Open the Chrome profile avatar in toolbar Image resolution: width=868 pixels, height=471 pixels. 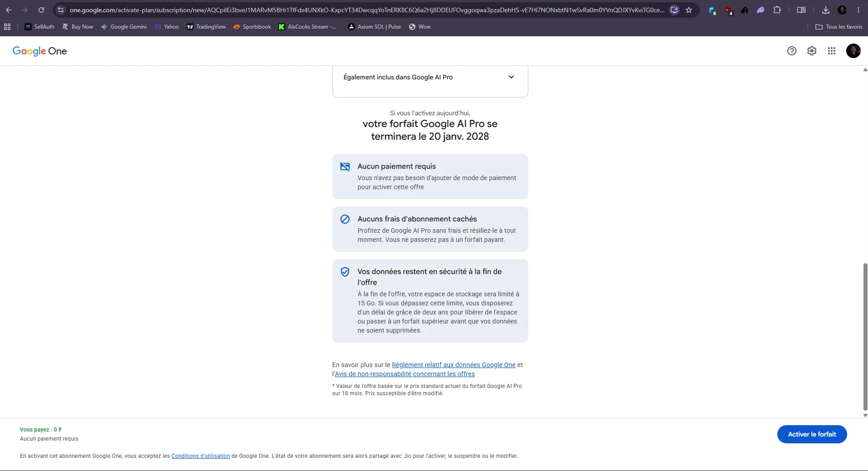click(x=842, y=10)
